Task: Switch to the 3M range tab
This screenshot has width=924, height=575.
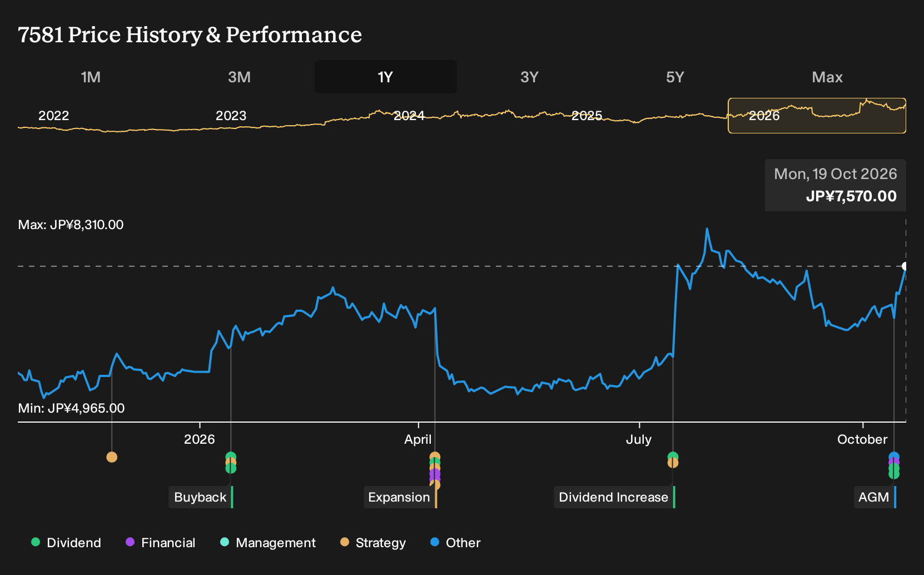Action: point(239,77)
